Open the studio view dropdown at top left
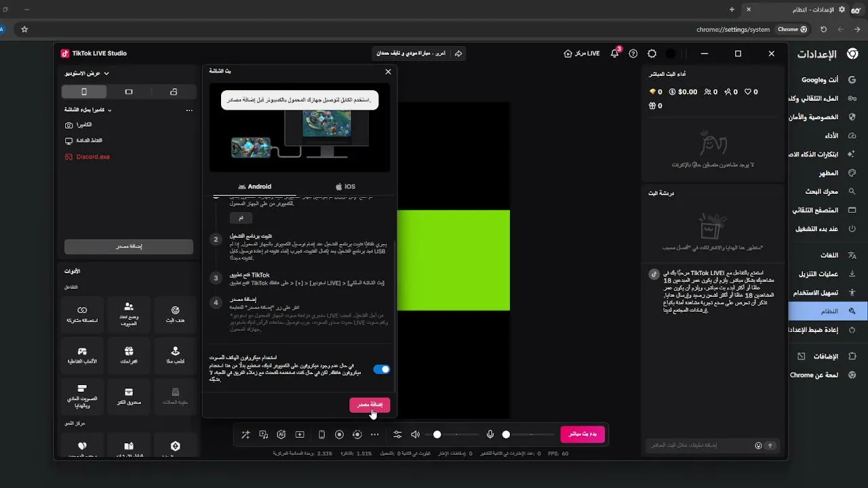This screenshot has width=868, height=488. (x=87, y=73)
